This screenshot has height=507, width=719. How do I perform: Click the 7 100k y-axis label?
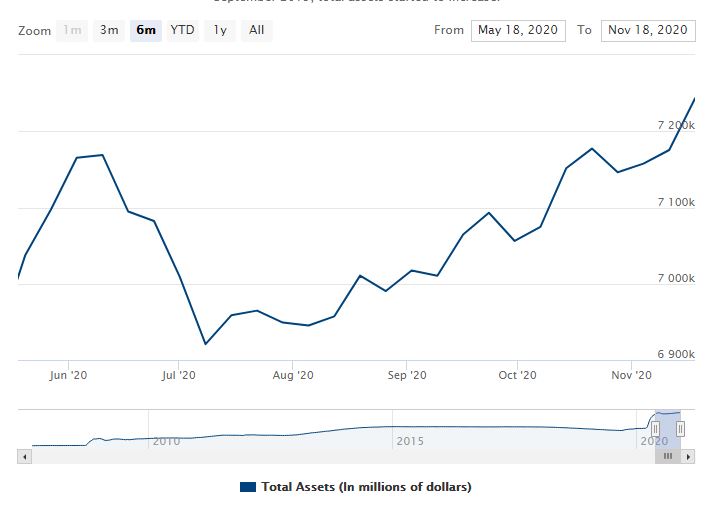(x=676, y=202)
